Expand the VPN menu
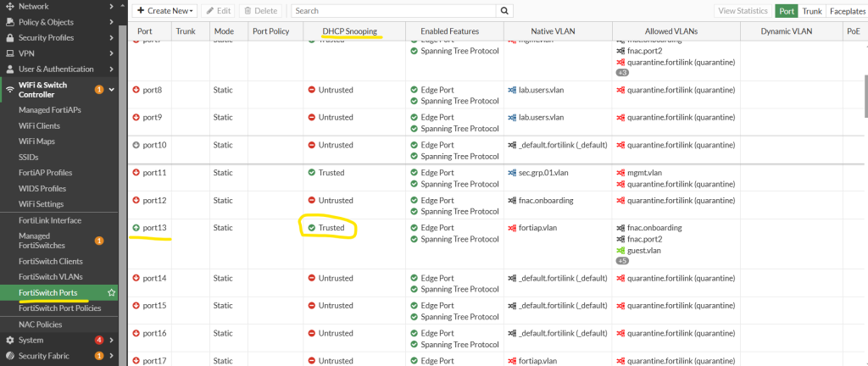The image size is (868, 366). tap(111, 53)
